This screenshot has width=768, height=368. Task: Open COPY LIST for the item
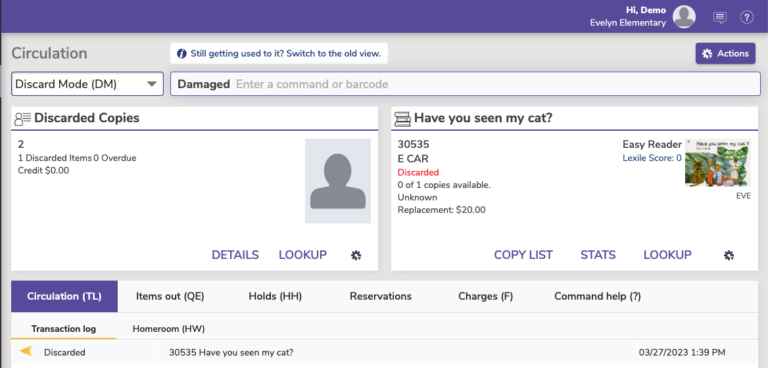tap(523, 255)
